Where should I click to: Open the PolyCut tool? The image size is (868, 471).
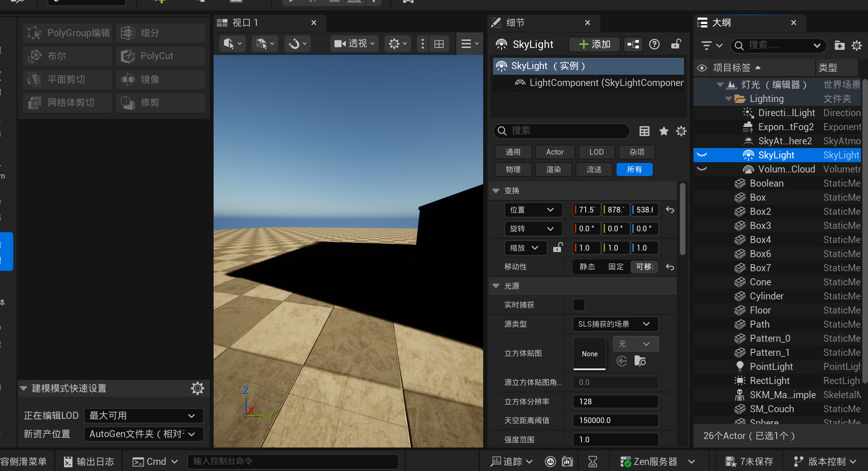(160, 56)
